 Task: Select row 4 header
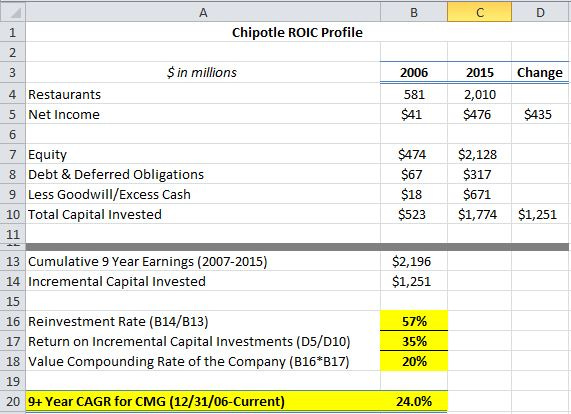tap(13, 94)
